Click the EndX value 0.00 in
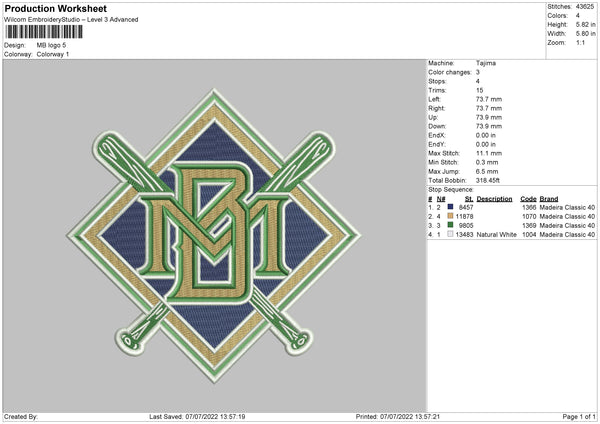This screenshot has width=600, height=424. (486, 135)
